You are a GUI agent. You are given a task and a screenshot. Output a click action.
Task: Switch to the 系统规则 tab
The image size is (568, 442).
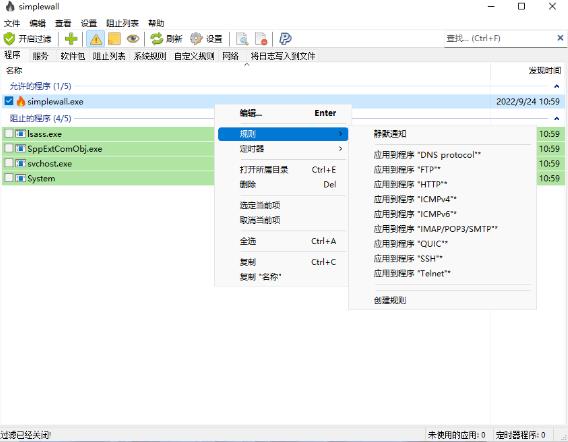tap(150, 56)
